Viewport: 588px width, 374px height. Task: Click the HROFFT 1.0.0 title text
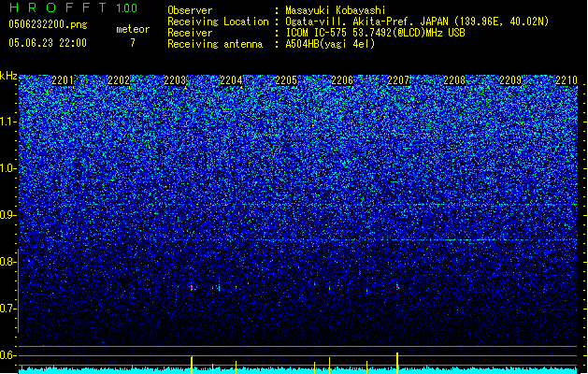point(73,7)
